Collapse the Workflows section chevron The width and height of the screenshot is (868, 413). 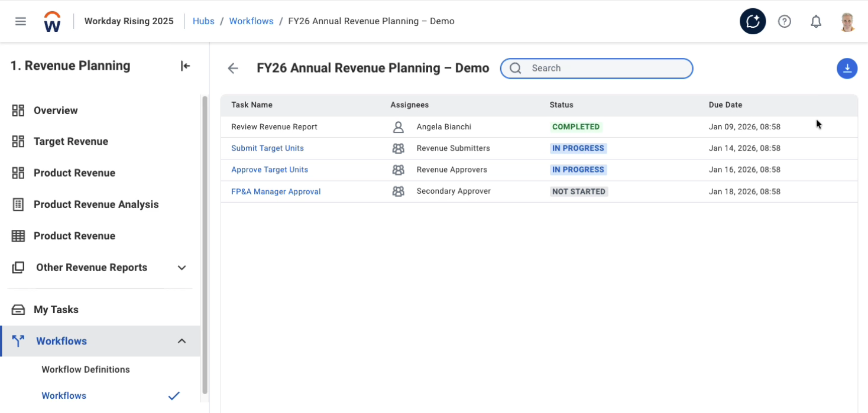[x=182, y=341]
